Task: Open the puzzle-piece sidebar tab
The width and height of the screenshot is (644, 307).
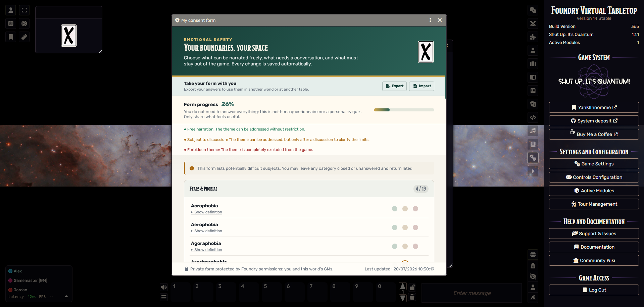Action: pyautogui.click(x=533, y=37)
